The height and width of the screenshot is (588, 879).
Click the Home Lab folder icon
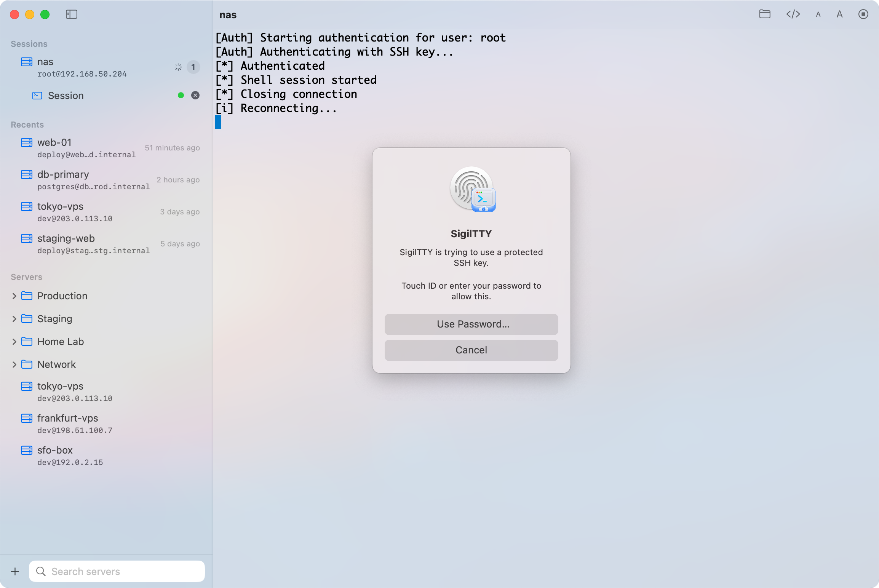point(27,342)
